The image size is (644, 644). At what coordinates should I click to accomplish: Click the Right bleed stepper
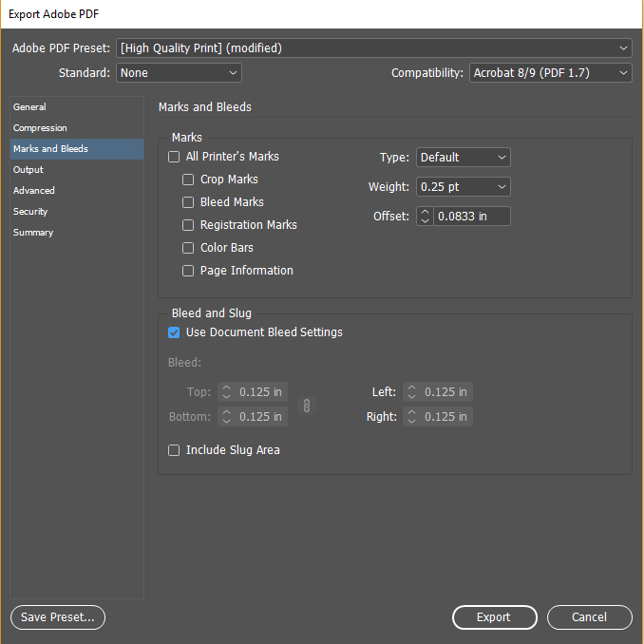coord(411,416)
